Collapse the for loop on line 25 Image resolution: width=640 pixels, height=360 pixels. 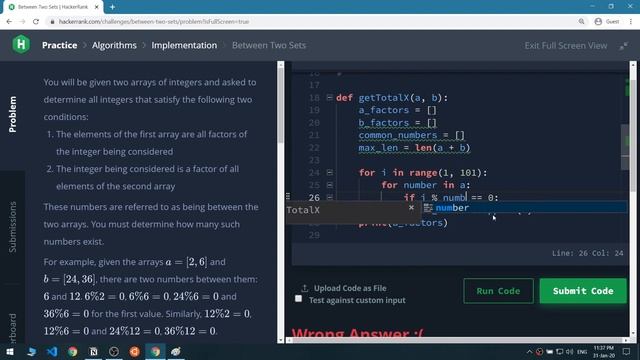[329, 185]
